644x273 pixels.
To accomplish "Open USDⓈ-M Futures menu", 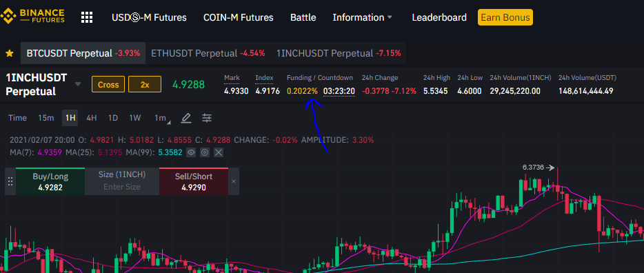I will point(149,18).
